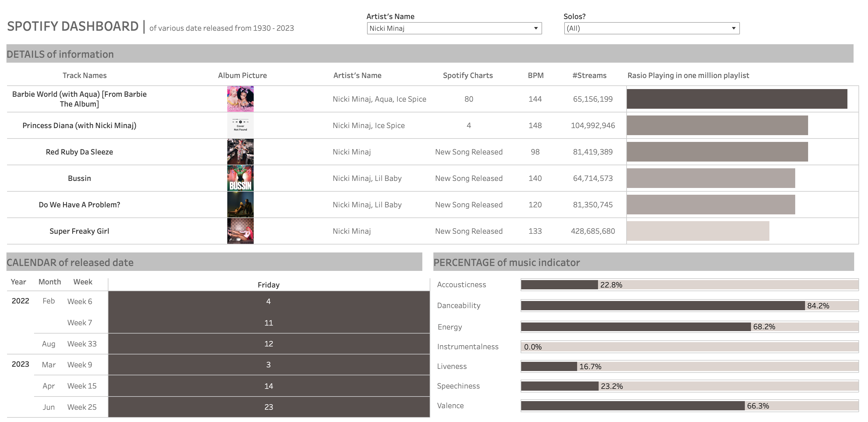Viewport: 868px width, 422px height.
Task: Open the Artist's Name dropdown showing Nicki Minaj
Action: coord(454,28)
